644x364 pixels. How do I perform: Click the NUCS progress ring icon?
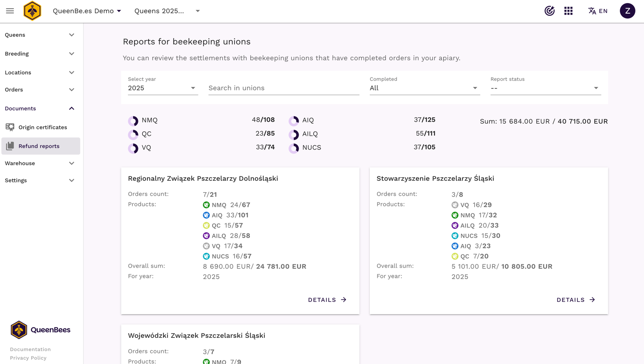pyautogui.click(x=294, y=148)
